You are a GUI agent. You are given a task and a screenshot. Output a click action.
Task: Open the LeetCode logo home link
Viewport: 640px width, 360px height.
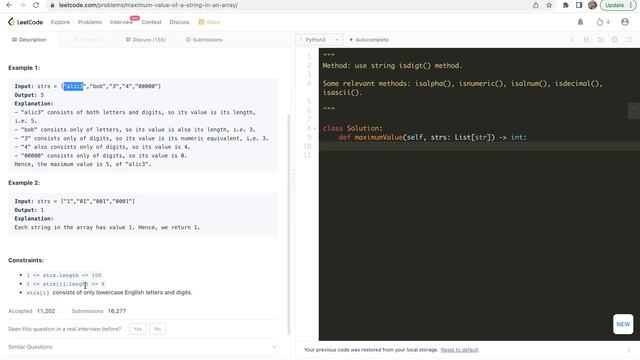pyautogui.click(x=25, y=22)
